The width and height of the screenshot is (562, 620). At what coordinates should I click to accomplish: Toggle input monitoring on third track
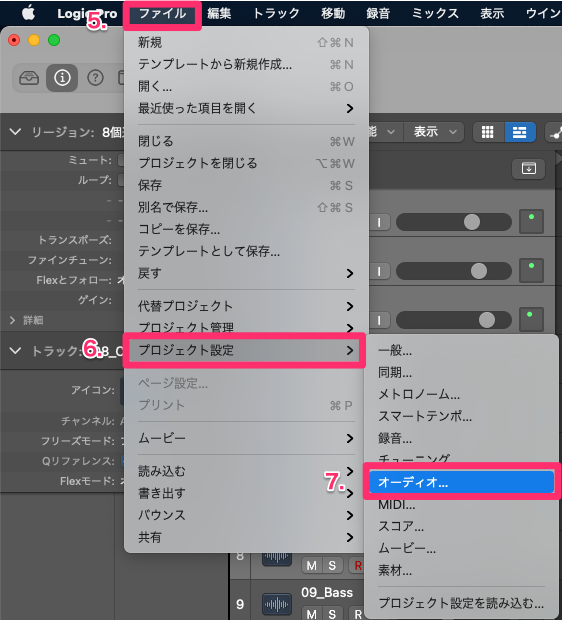(379, 320)
